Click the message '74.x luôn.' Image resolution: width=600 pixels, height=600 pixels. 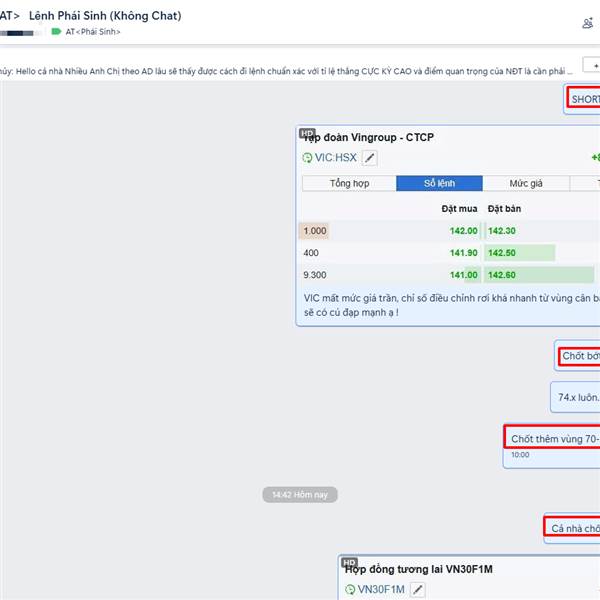pyautogui.click(x=577, y=397)
